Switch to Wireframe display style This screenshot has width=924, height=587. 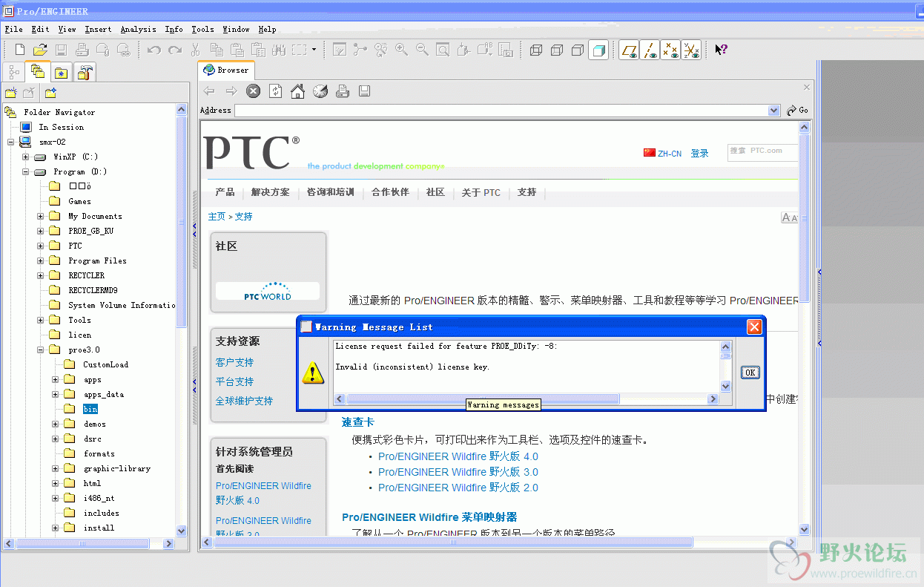tap(536, 50)
